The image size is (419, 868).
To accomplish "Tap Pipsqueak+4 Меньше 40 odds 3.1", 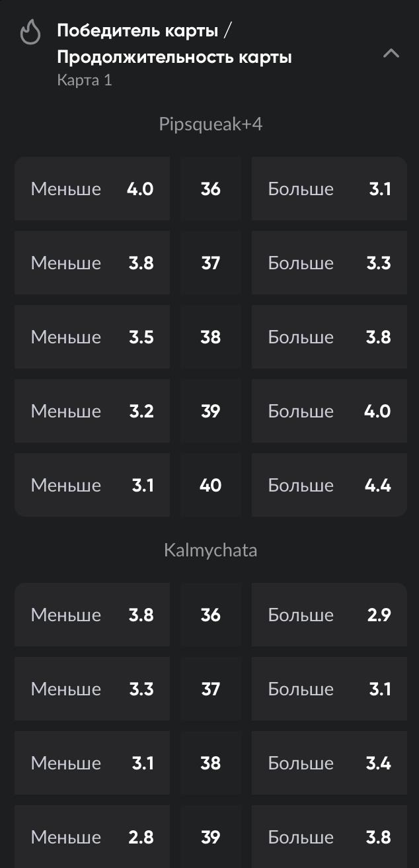I will pyautogui.click(x=92, y=486).
